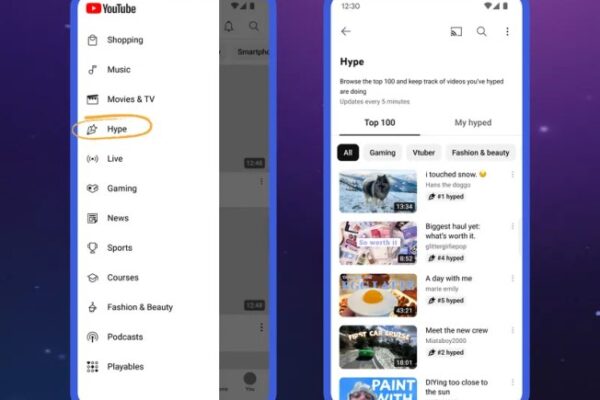Click the Podcasts antenna icon

click(x=92, y=337)
